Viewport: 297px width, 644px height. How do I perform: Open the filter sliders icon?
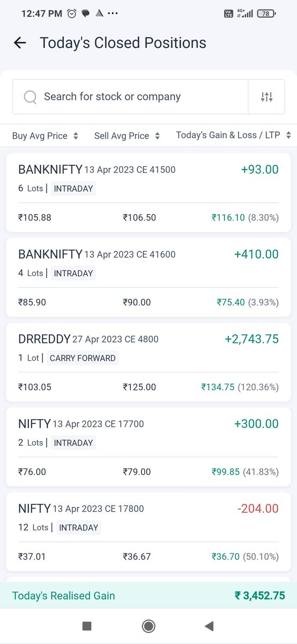point(266,97)
